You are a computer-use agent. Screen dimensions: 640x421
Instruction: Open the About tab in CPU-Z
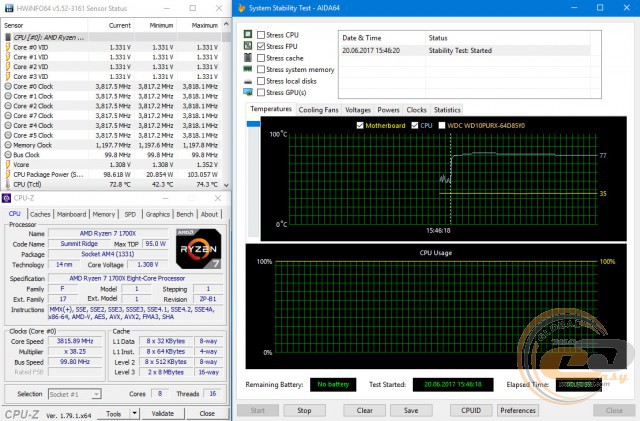[209, 214]
